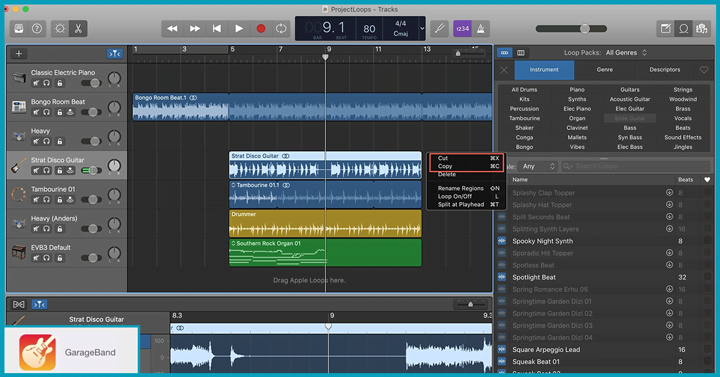Toggle Tambourine 01 track enable switch
The width and height of the screenshot is (720, 377).
[91, 199]
